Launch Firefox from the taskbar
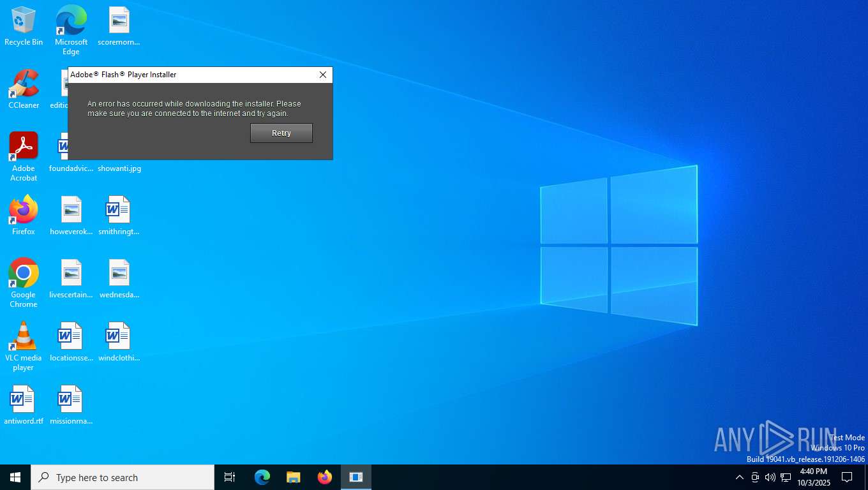 click(325, 477)
